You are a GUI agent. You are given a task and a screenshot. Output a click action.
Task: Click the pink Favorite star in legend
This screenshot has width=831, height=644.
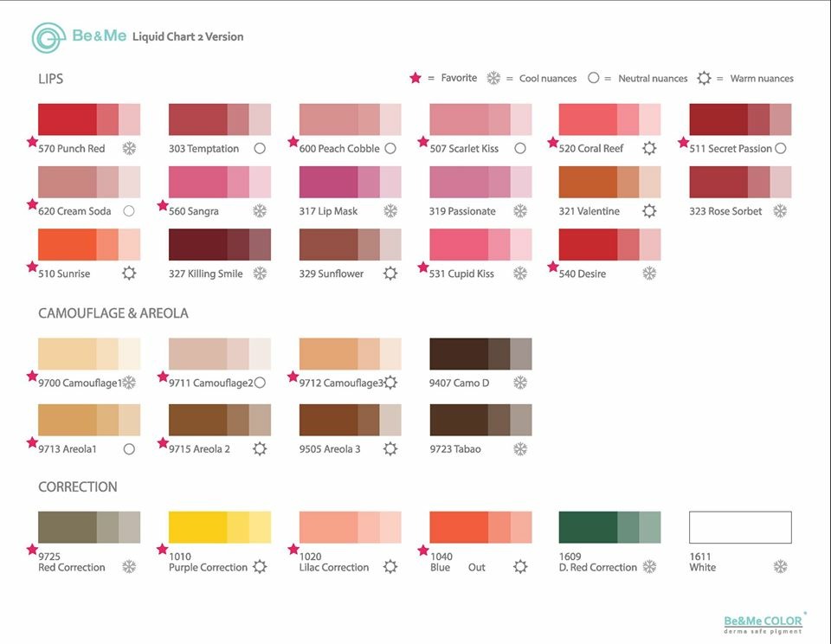point(415,78)
